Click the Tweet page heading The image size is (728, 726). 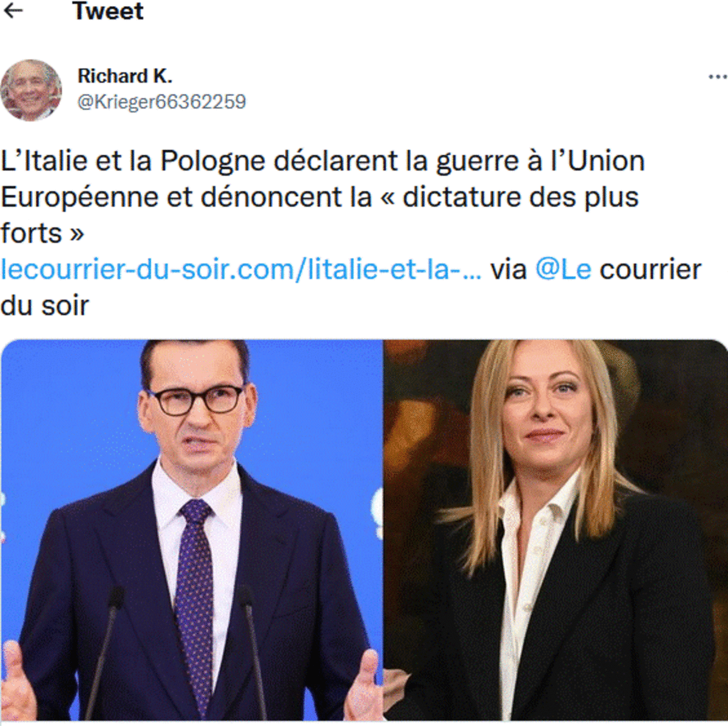coord(108,11)
